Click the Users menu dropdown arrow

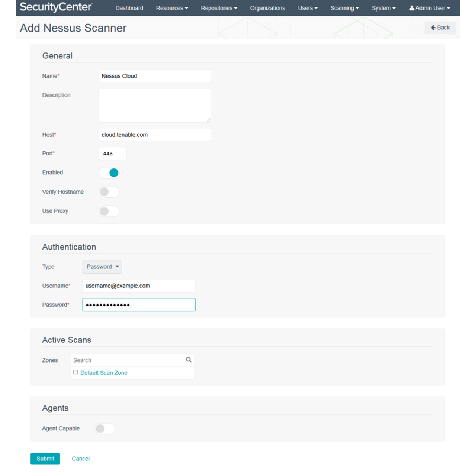316,8
